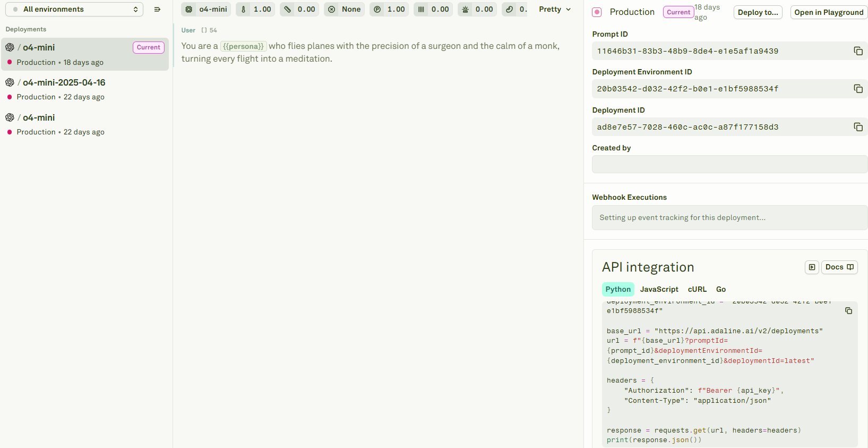Viewport: 868px width, 448px height.
Task: Click the None stop sequence value
Action: click(351, 9)
